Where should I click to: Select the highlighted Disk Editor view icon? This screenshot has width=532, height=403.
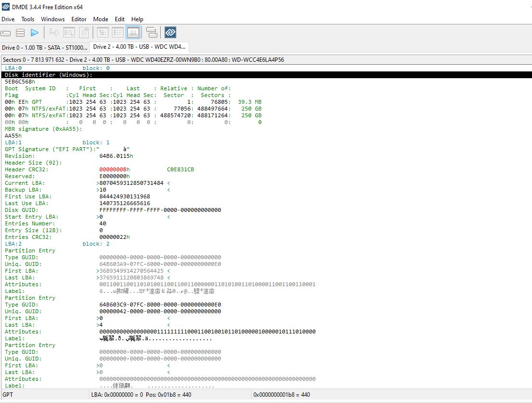(x=133, y=32)
